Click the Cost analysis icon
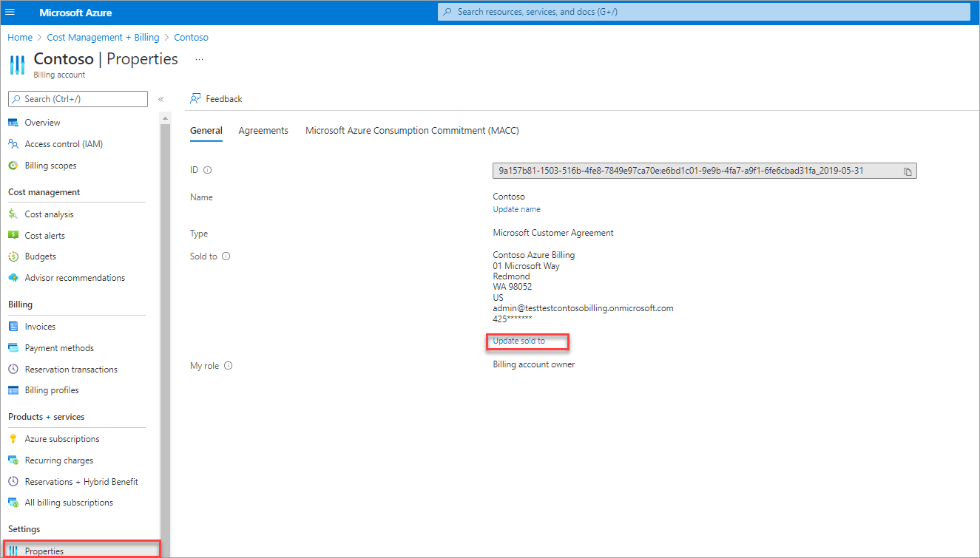This screenshot has width=980, height=558. (13, 214)
